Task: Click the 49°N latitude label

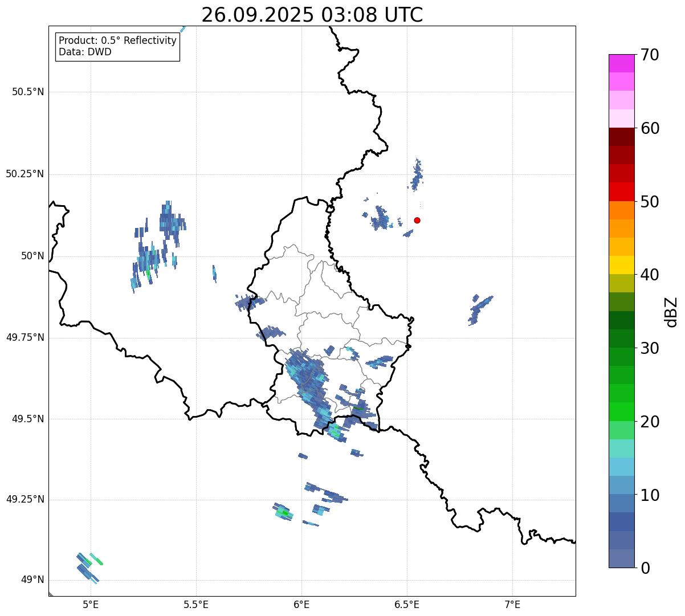Action: click(32, 580)
